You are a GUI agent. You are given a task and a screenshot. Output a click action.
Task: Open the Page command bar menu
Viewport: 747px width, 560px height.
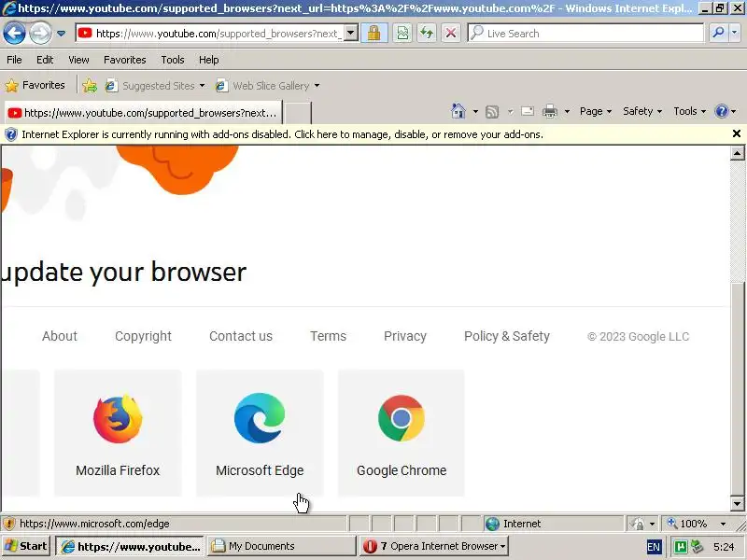click(x=596, y=111)
